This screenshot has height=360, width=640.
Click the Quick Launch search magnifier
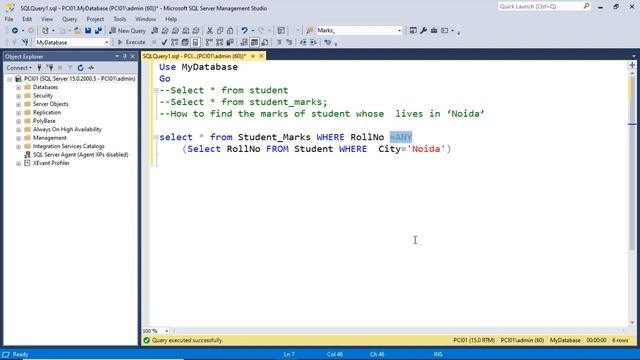[x=586, y=6]
